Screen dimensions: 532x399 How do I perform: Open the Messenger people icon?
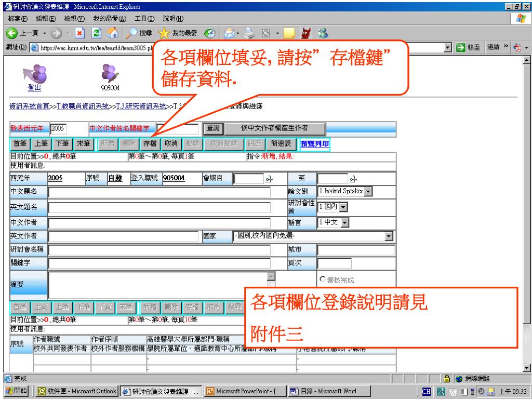coord(323,33)
